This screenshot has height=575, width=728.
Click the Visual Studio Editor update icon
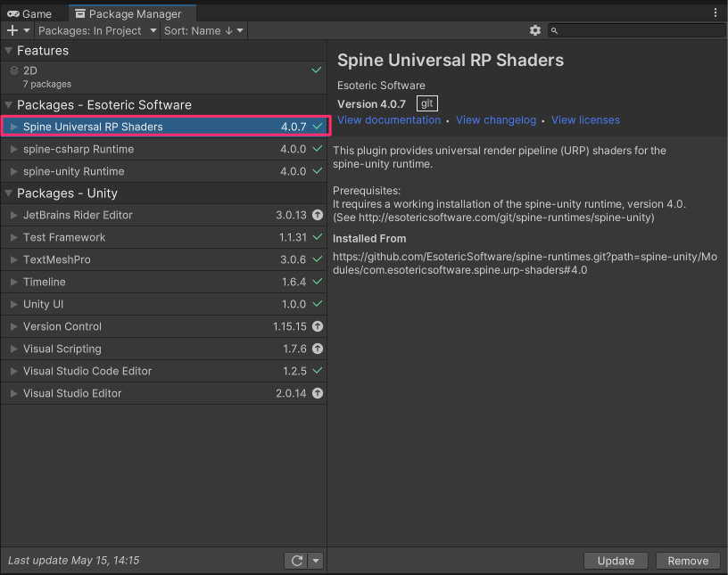(318, 393)
